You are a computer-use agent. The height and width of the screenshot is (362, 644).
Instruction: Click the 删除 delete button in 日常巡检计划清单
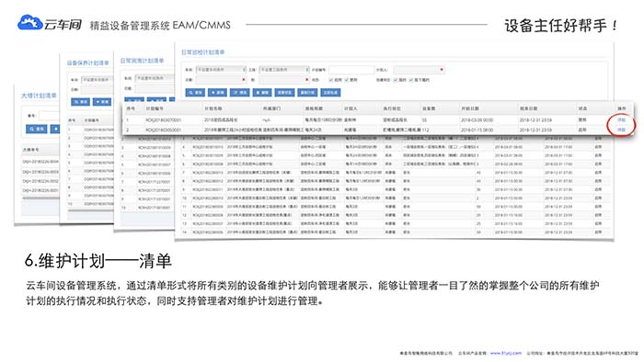262,93
